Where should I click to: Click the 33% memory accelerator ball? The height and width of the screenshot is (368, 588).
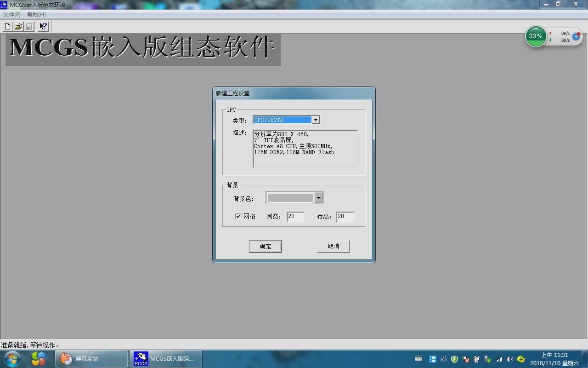click(x=536, y=36)
